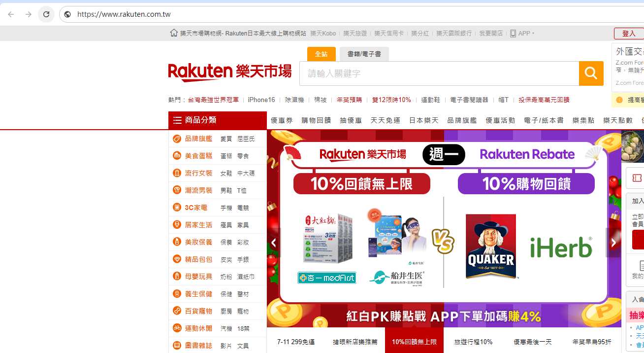Image resolution: width=644 pixels, height=353 pixels.
Task: Select the 10%回饋無上限 banner tab
Action: click(414, 342)
